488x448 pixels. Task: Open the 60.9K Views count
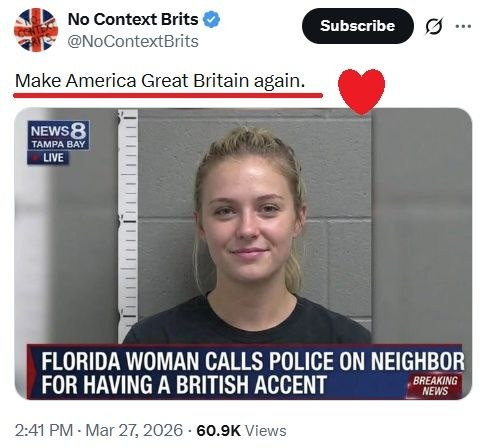pos(241,430)
